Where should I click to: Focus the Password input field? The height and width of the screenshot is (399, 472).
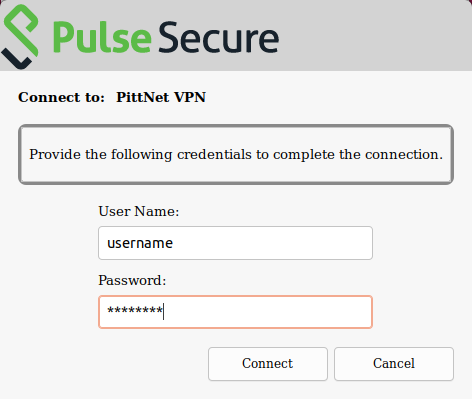pos(235,312)
